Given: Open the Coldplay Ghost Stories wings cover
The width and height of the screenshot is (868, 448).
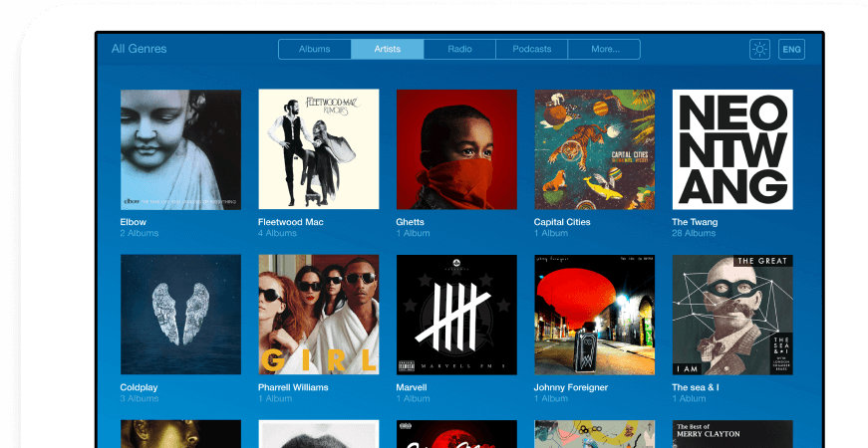Looking at the screenshot, I should pos(181,315).
